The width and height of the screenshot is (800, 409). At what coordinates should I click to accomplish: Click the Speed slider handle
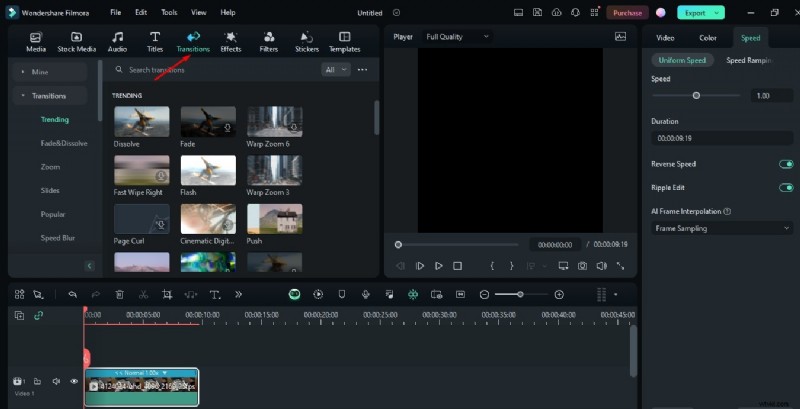pyautogui.click(x=696, y=95)
